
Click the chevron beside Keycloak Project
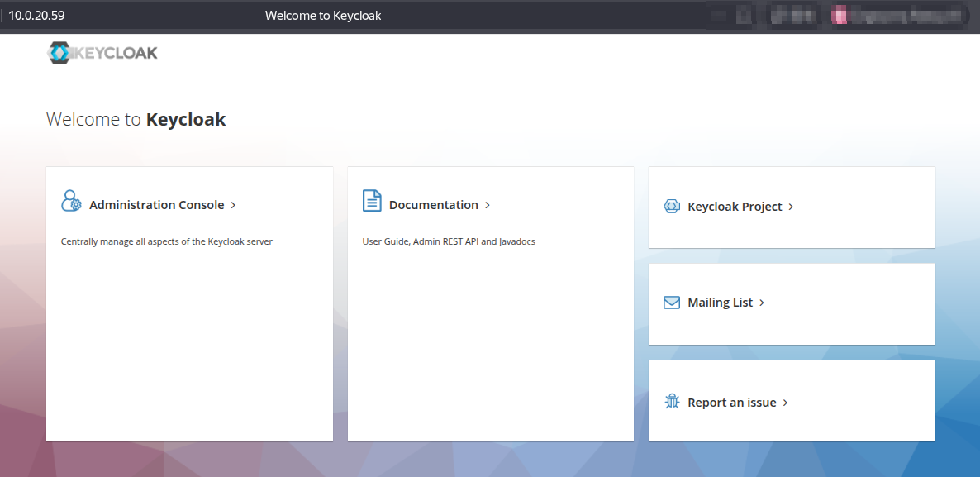pos(791,207)
